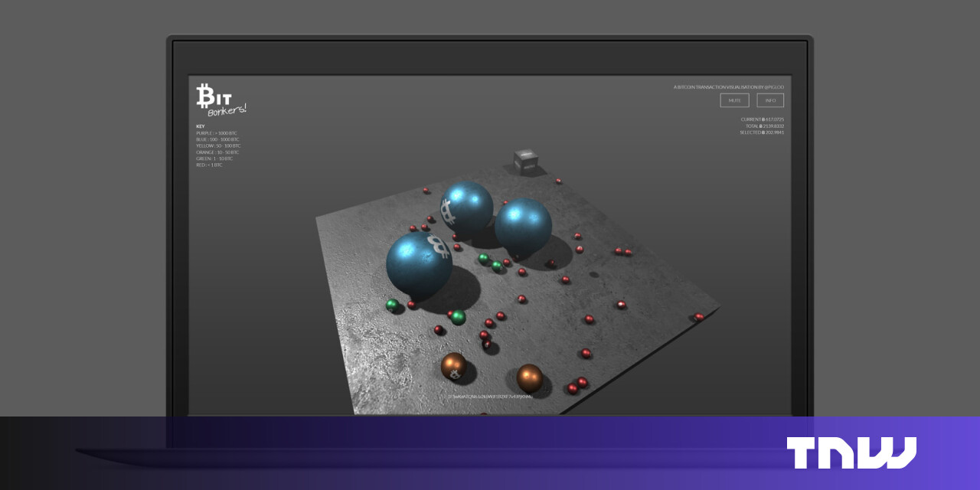Toggle the MUTE button

[735, 100]
